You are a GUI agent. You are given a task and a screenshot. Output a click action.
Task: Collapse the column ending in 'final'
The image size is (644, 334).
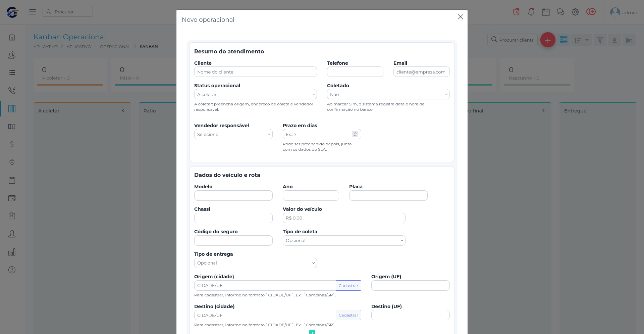[x=543, y=110]
